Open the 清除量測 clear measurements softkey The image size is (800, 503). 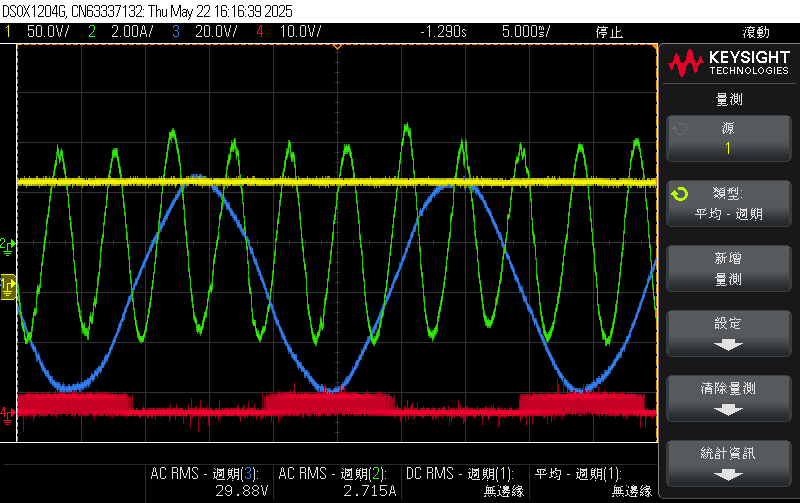(x=729, y=398)
